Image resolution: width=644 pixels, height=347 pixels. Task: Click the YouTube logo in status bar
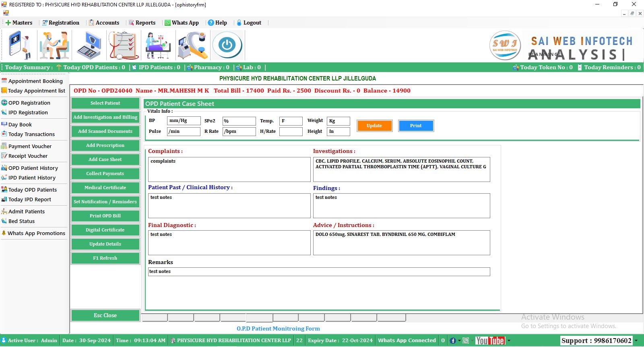490,341
